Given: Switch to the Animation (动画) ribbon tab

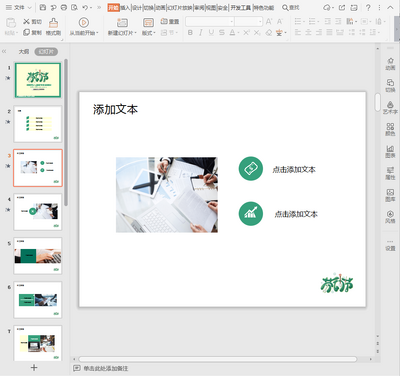Looking at the screenshot, I should (x=161, y=7).
